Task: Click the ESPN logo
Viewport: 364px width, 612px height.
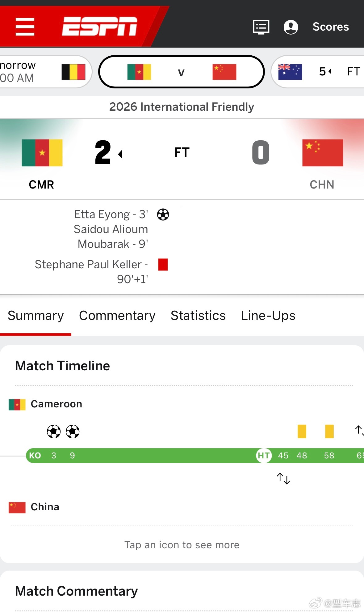Action: [99, 27]
